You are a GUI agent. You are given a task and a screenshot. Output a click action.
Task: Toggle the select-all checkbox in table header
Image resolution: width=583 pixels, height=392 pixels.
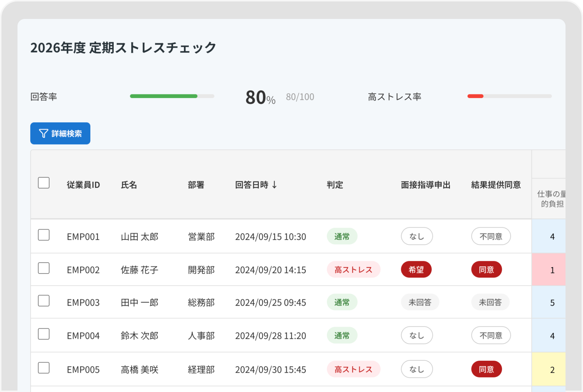[44, 183]
